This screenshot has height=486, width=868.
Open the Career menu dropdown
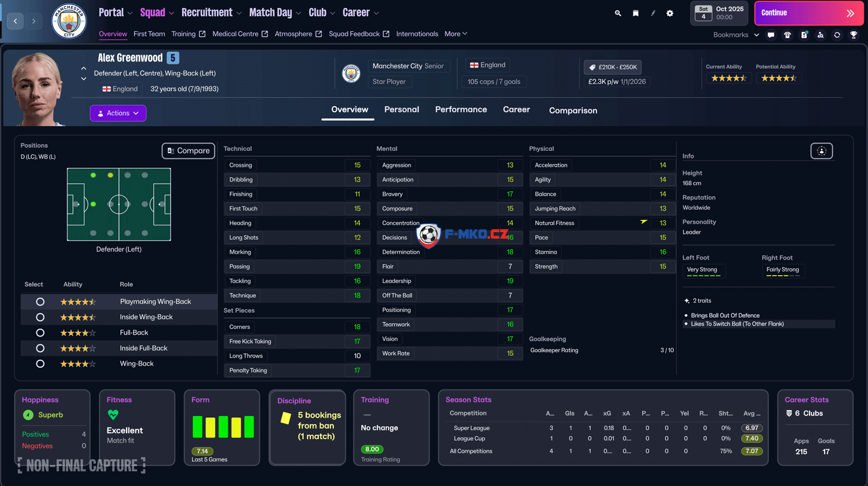tap(360, 13)
